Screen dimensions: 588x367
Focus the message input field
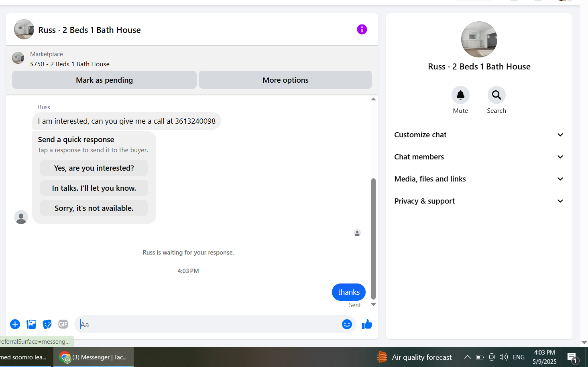(209, 324)
